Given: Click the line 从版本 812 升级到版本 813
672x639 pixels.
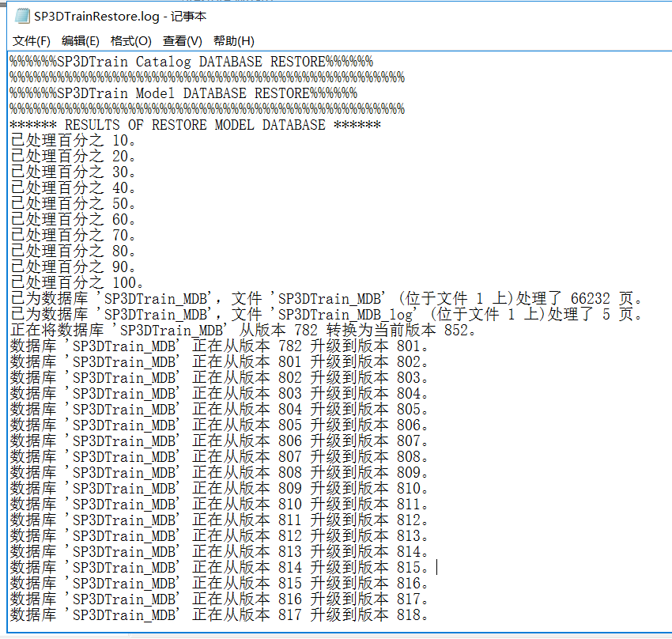Looking at the screenshot, I should [219, 537].
